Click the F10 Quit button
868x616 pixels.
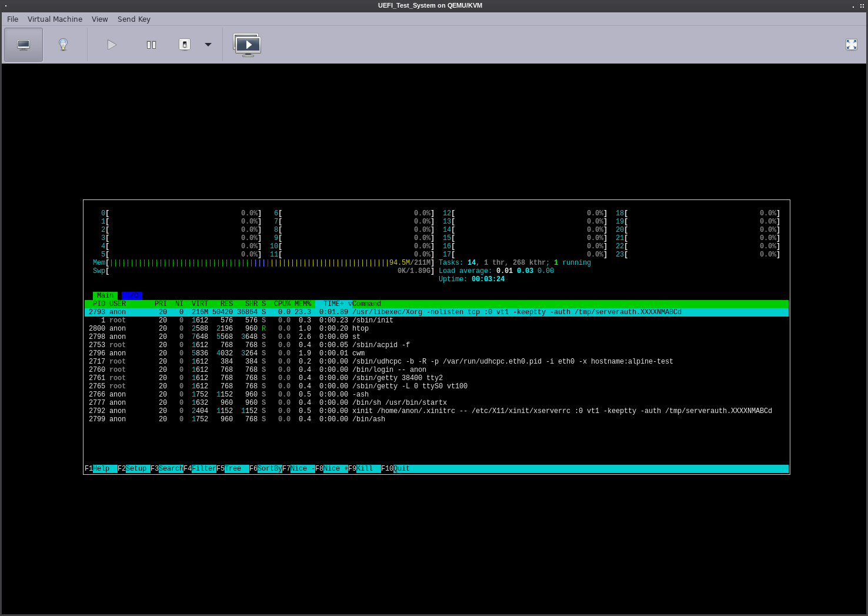pyautogui.click(x=396, y=469)
